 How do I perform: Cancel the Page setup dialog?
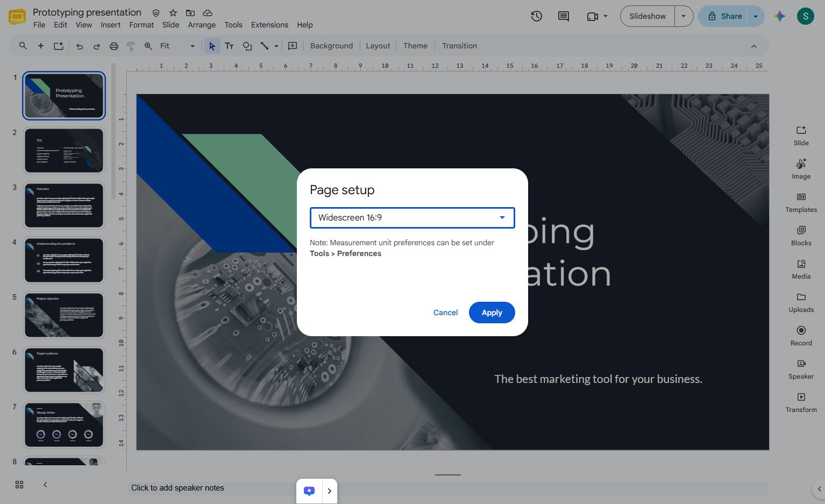(445, 313)
